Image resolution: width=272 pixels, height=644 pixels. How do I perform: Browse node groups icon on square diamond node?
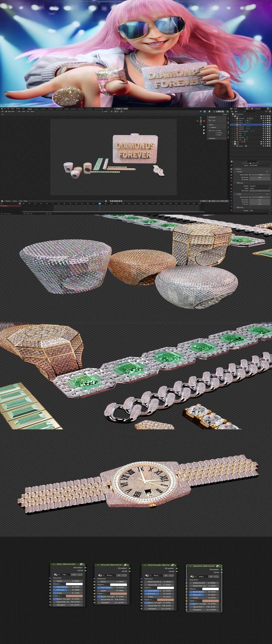(193, 577)
